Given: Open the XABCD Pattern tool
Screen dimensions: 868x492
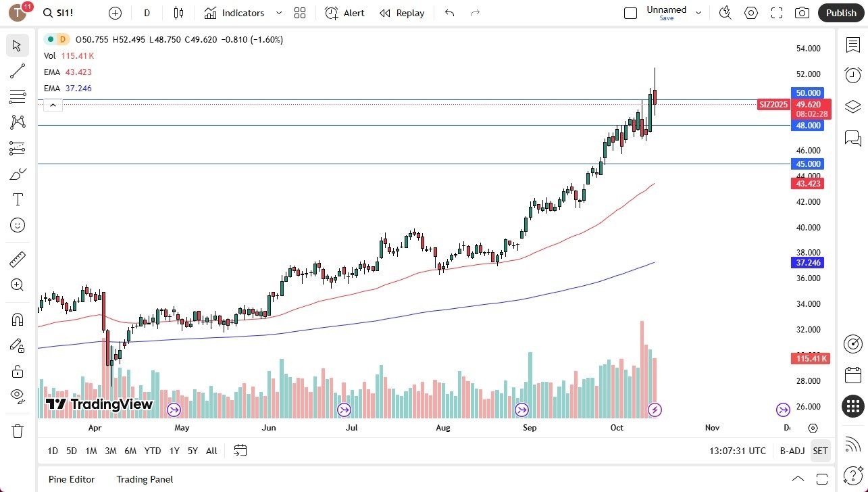Looking at the screenshot, I should point(17,121).
